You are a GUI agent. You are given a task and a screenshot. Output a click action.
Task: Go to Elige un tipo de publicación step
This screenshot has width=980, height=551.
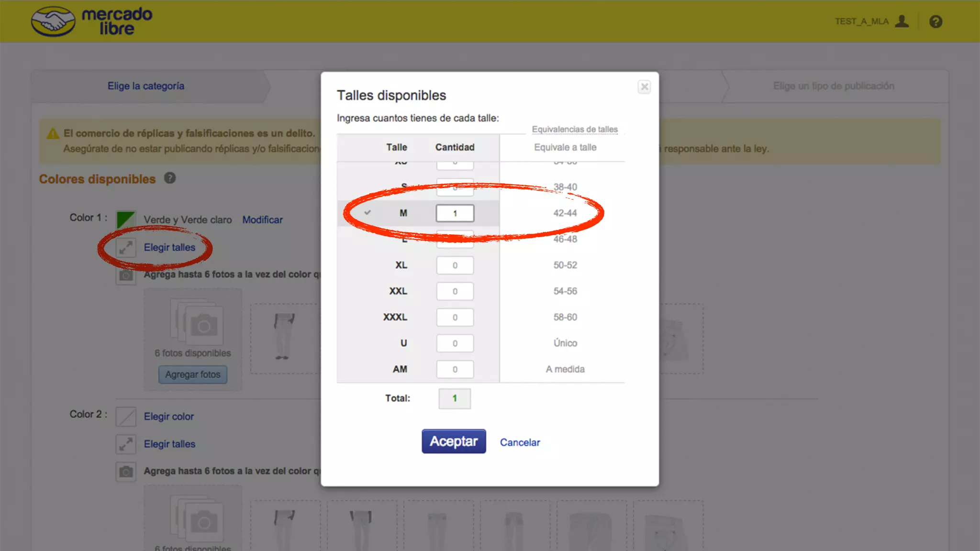coord(833,86)
